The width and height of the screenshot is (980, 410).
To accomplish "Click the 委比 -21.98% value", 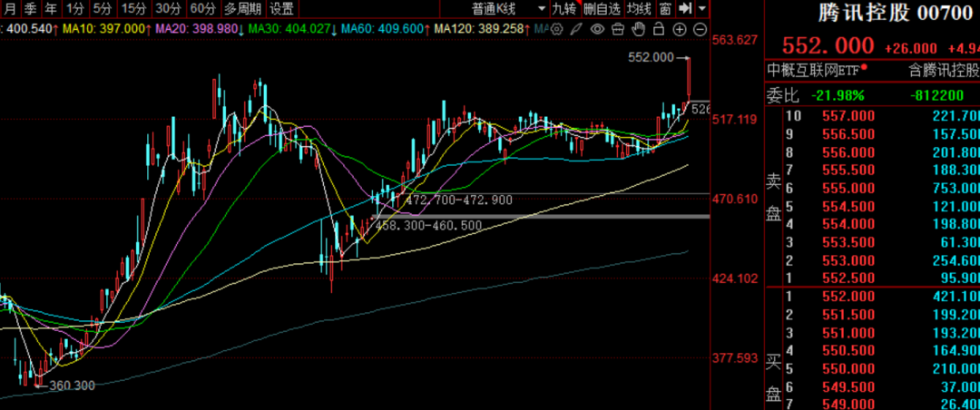I will [838, 95].
